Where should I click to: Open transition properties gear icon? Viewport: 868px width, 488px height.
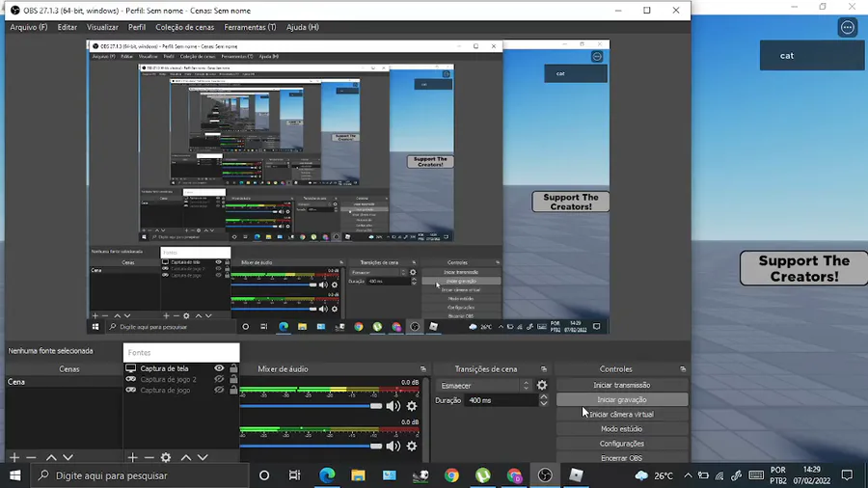point(542,386)
